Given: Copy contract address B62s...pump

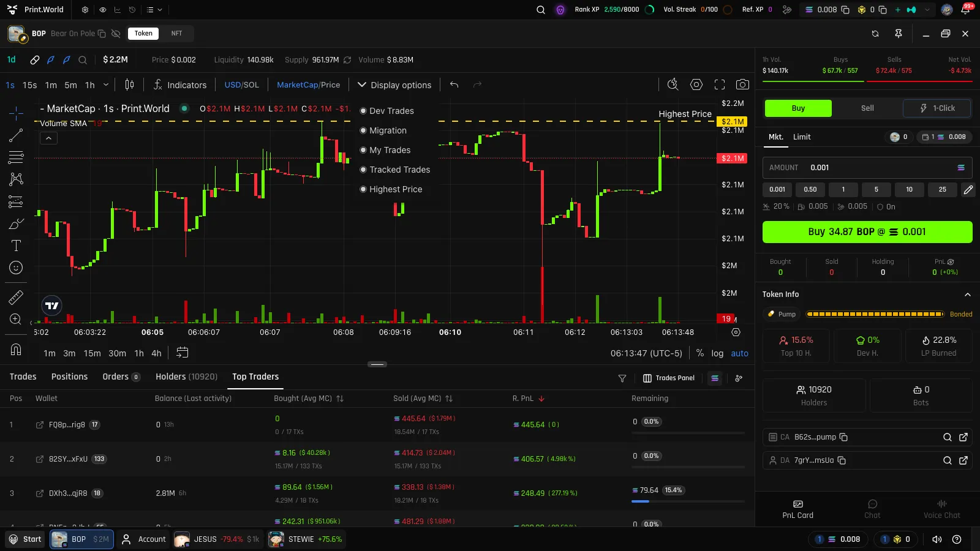Looking at the screenshot, I should tap(843, 437).
